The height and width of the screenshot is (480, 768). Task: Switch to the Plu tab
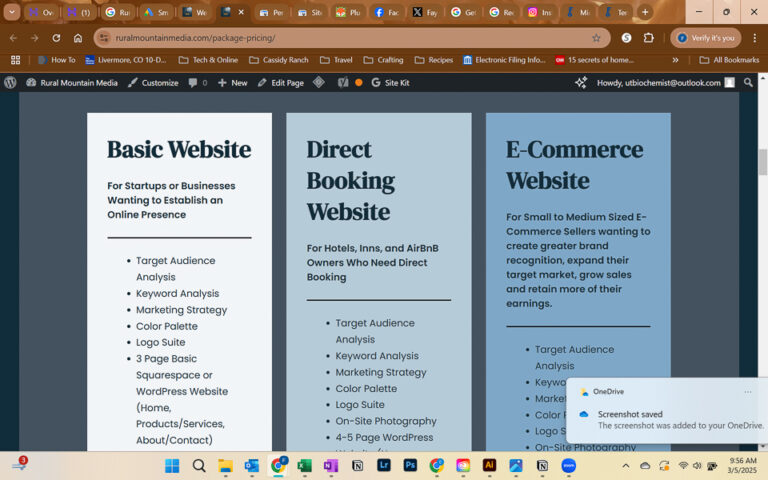pos(349,12)
